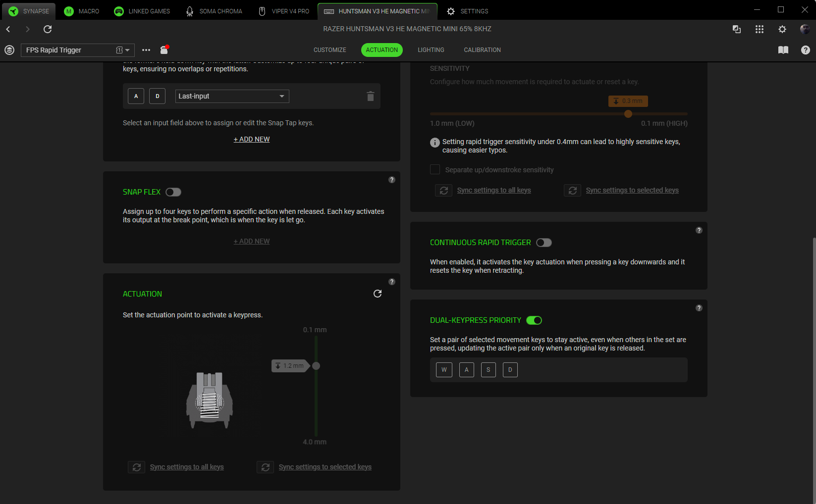The width and height of the screenshot is (816, 504).
Task: Open the gear icon beside the grid
Action: pos(782,29)
